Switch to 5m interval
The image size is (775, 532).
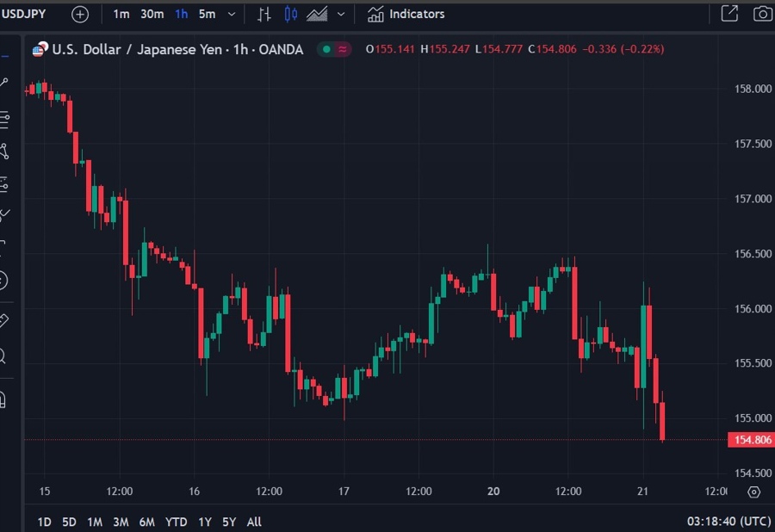(x=207, y=15)
